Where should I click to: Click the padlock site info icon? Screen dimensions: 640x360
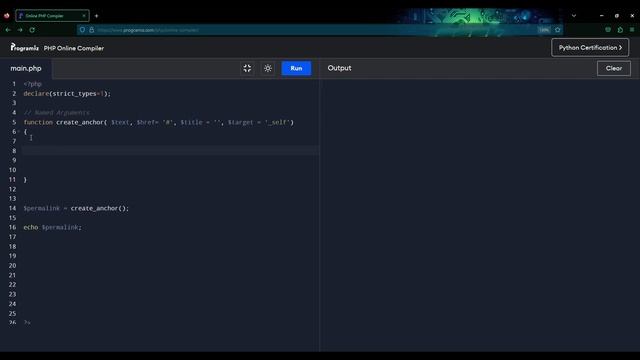click(91, 30)
